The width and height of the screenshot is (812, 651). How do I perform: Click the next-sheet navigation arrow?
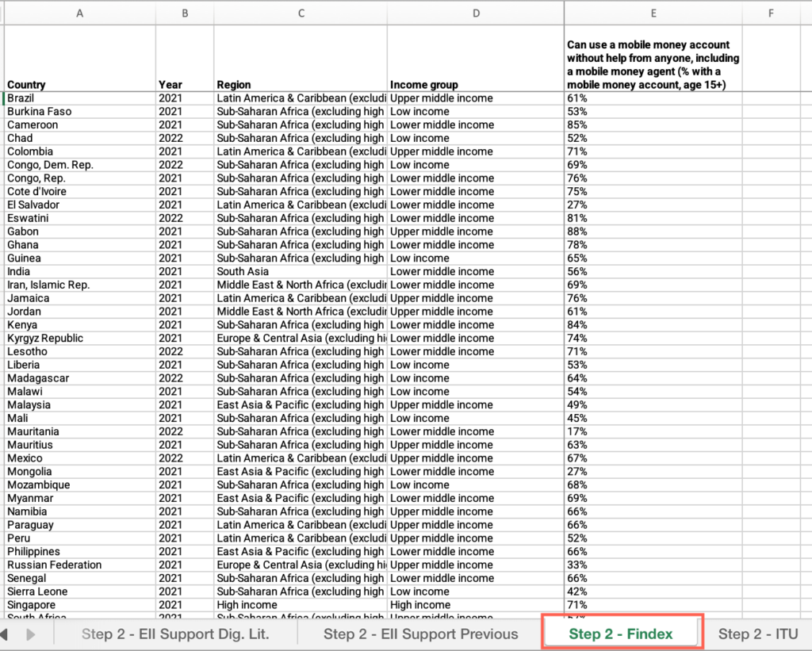[x=31, y=634]
